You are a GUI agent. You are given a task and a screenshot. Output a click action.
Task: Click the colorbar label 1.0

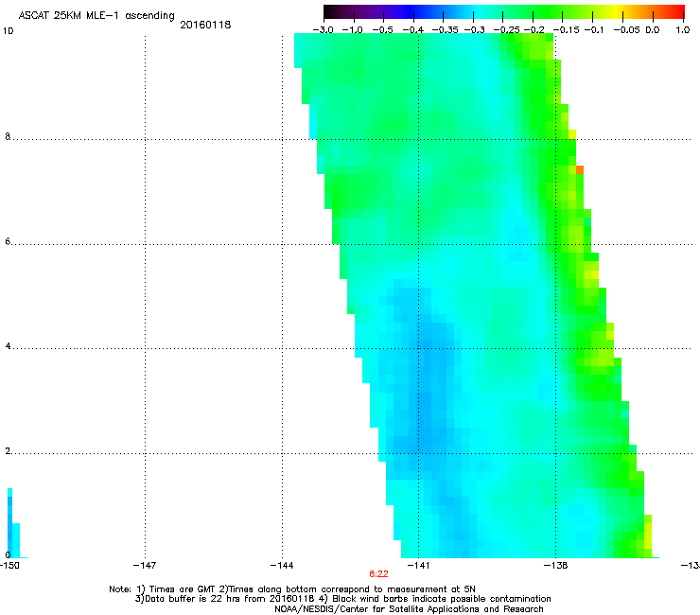pyautogui.click(x=683, y=30)
